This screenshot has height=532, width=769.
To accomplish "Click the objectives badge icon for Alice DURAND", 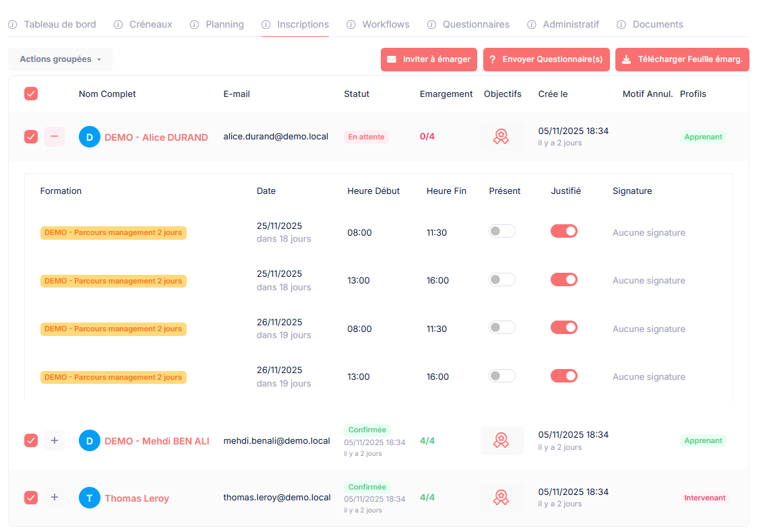I will [x=501, y=137].
